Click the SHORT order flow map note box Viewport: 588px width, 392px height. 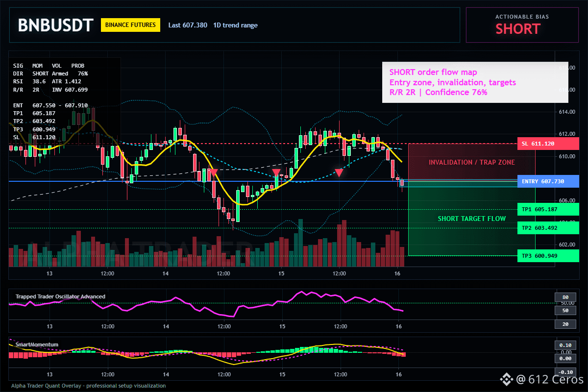click(x=475, y=82)
